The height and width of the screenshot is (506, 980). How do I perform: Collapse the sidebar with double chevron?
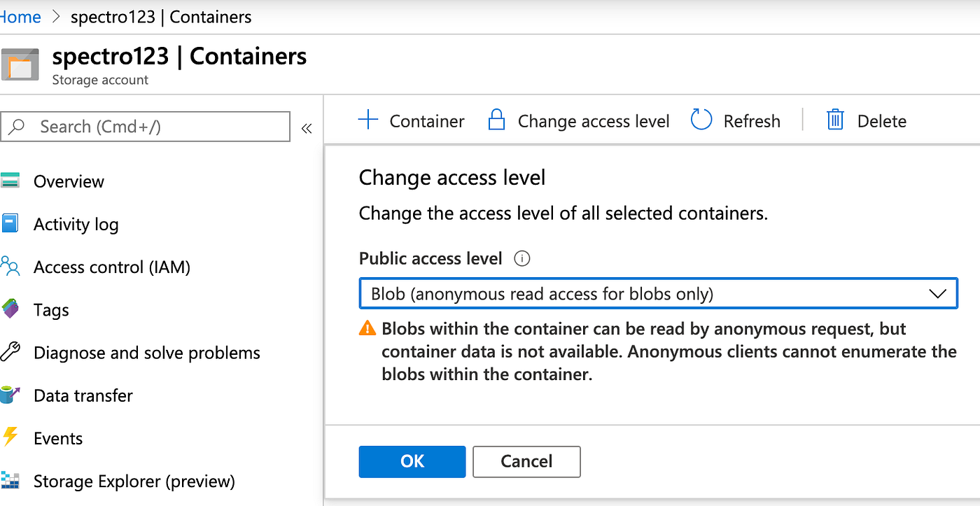click(x=307, y=128)
